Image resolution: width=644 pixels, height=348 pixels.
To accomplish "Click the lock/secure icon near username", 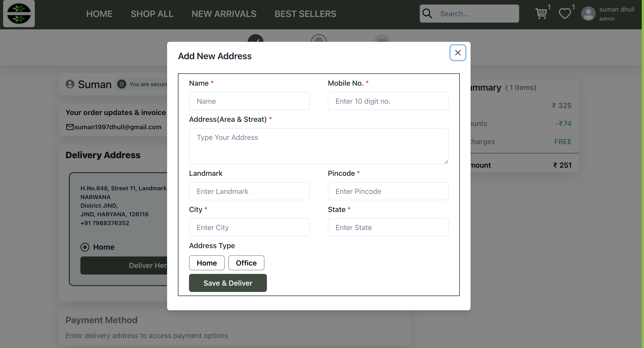I will point(122,84).
